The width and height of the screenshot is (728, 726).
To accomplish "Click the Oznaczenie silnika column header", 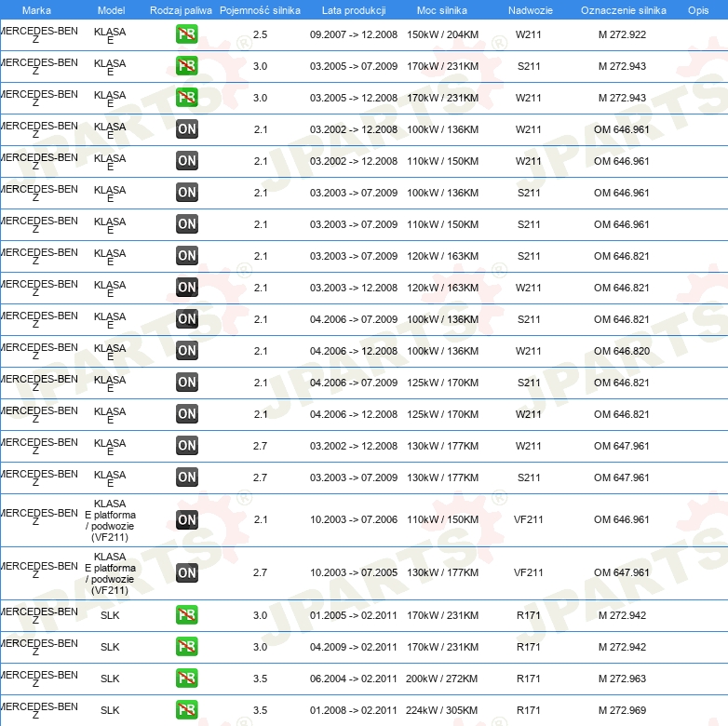I will coord(623,10).
